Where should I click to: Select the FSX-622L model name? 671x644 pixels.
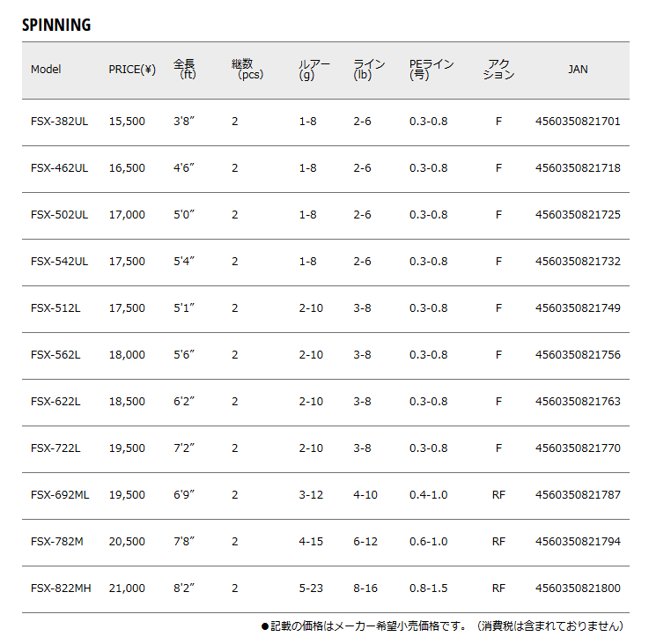click(55, 402)
